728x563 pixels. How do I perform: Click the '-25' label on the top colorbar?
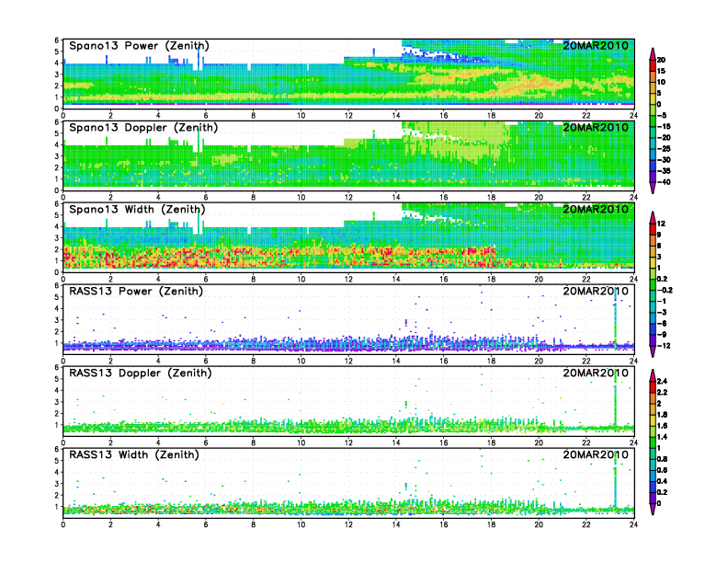pos(664,149)
